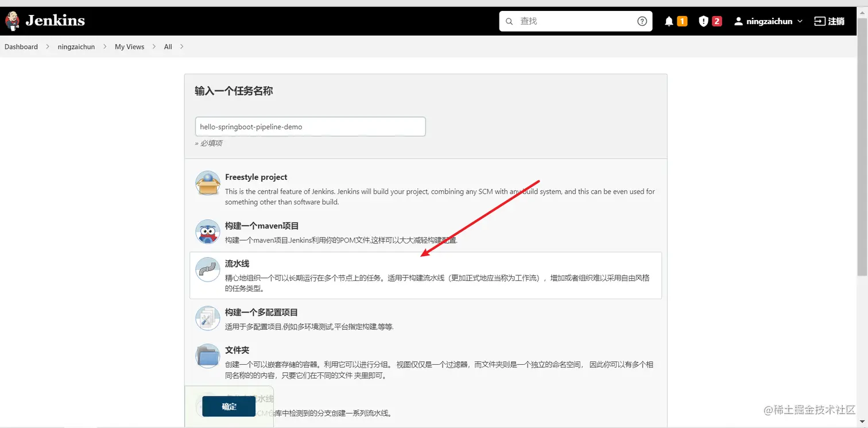Expand the chevron after All breadcrumb

click(x=181, y=47)
